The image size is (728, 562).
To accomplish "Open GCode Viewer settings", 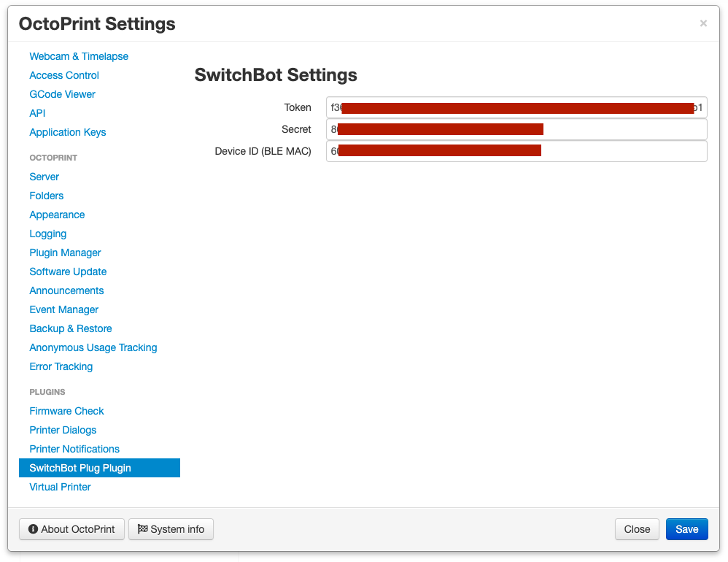I will (62, 94).
